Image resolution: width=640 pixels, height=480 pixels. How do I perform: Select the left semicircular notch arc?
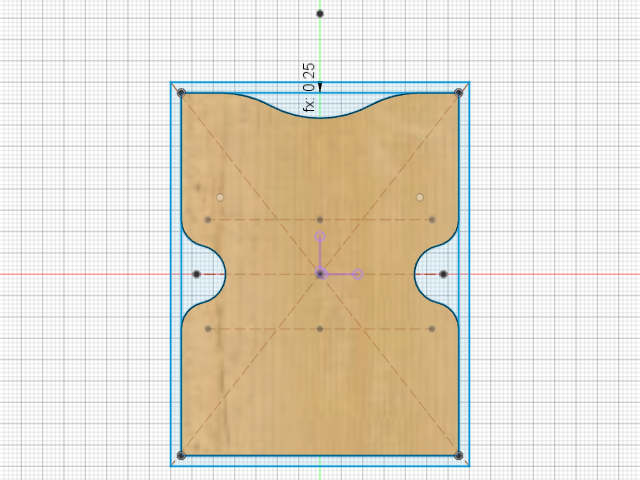pyautogui.click(x=225, y=274)
